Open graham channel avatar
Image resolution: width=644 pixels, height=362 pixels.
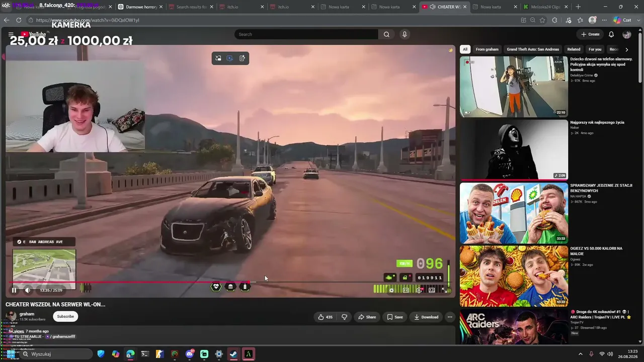click(x=11, y=316)
